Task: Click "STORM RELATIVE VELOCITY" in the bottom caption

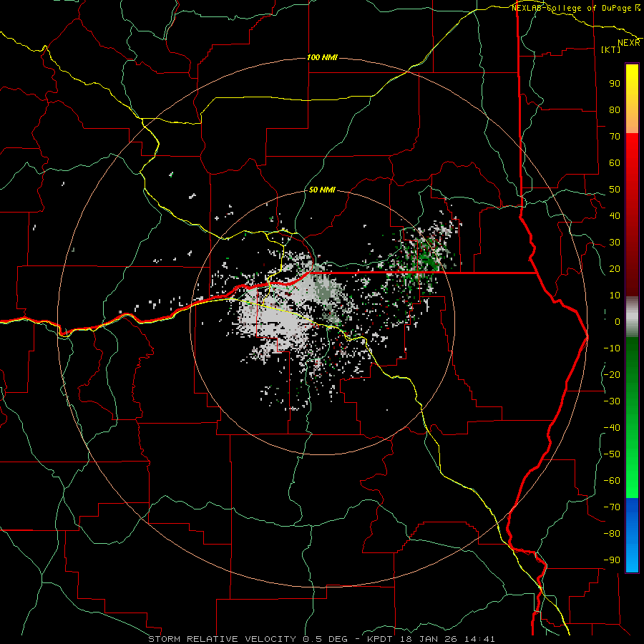Action: click(222, 639)
